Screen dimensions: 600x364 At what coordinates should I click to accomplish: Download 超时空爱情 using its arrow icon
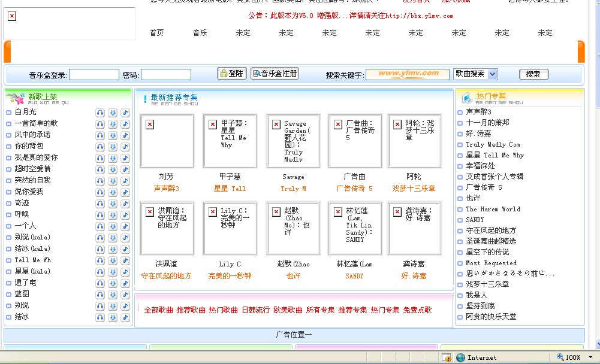pos(113,169)
